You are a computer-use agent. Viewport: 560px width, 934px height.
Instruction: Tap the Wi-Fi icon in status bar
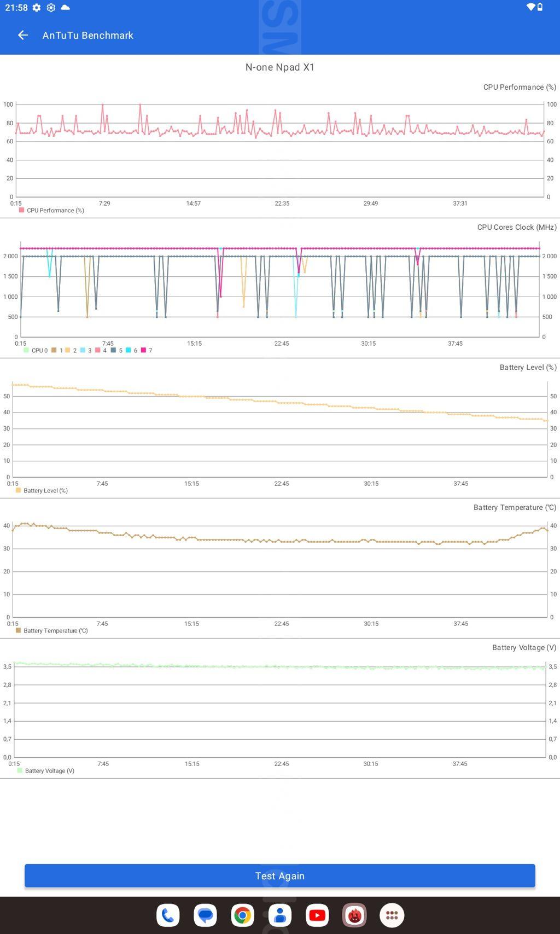point(530,7)
